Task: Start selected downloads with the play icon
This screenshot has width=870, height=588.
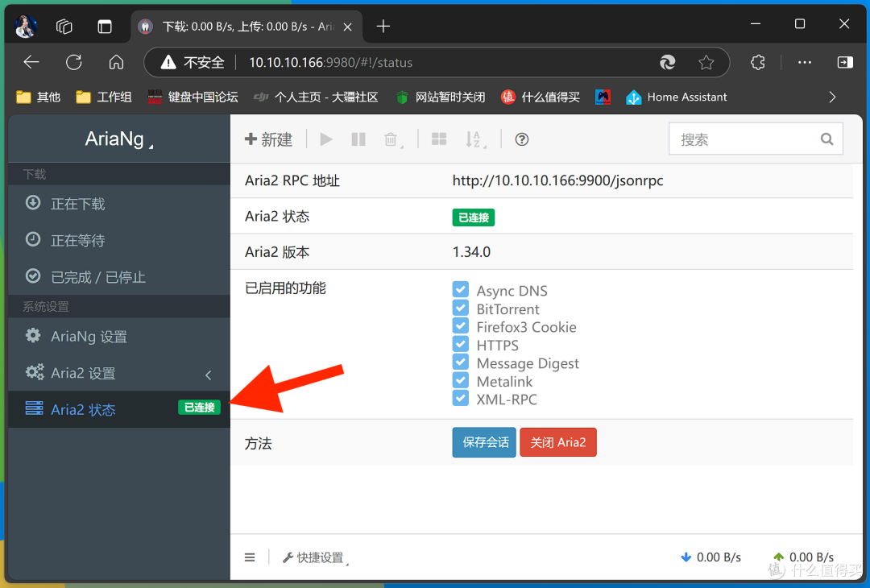Action: tap(325, 139)
